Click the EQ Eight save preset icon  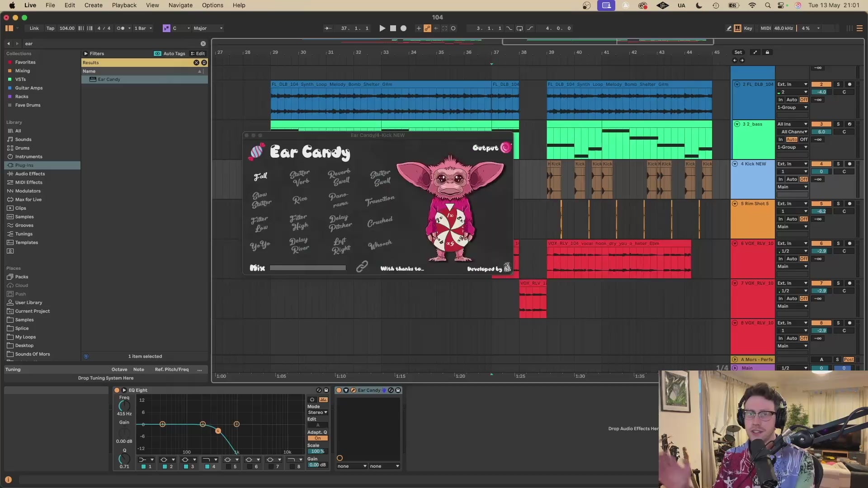pyautogui.click(x=326, y=390)
